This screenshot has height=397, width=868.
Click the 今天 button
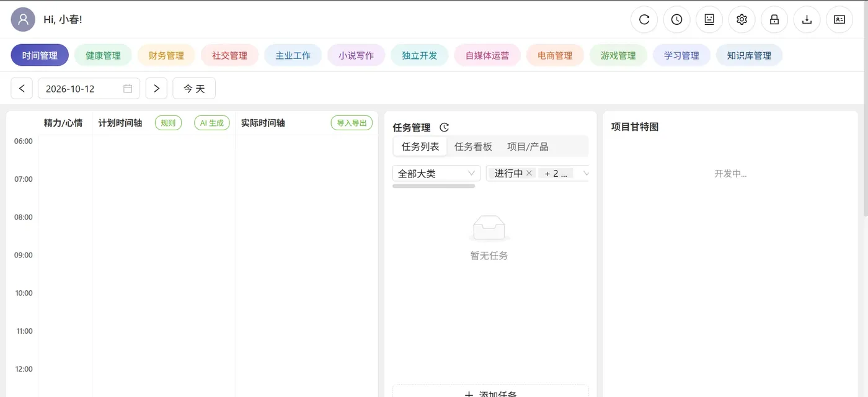[194, 88]
